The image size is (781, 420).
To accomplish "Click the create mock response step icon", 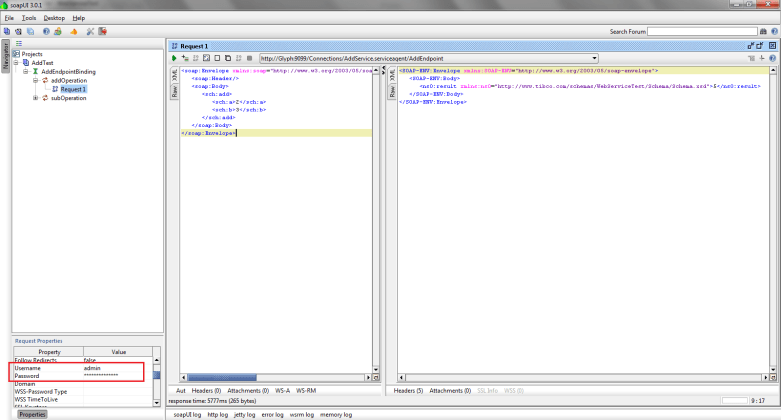I will point(195,58).
